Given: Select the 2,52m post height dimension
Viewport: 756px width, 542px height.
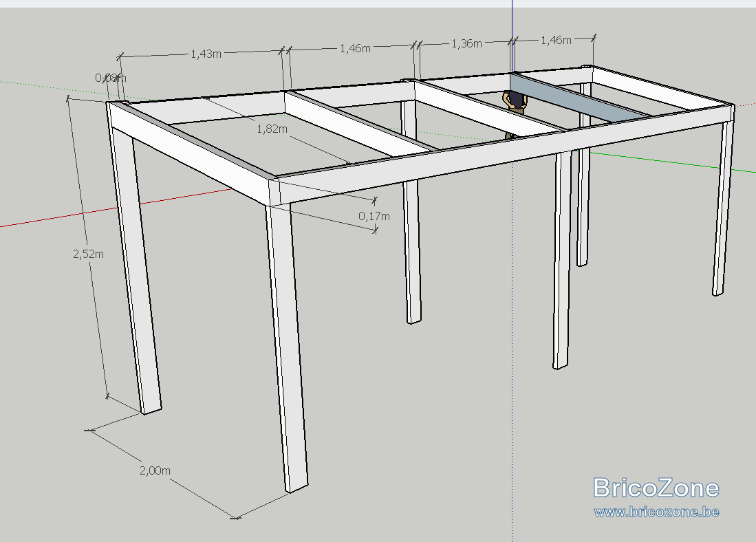Looking at the screenshot, I should [x=88, y=254].
